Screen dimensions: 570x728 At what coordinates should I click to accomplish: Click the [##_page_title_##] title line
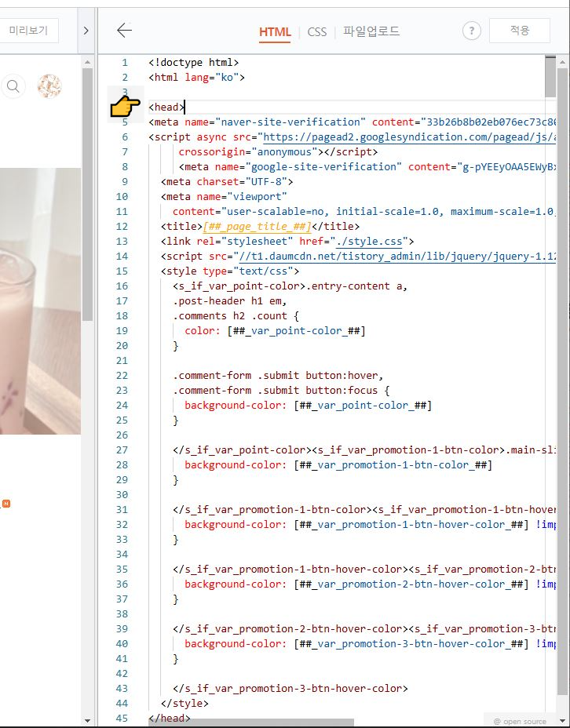pos(260,227)
